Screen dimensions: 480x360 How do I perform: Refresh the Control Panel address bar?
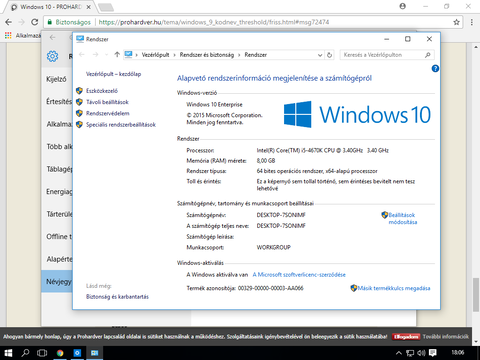pos(329,55)
